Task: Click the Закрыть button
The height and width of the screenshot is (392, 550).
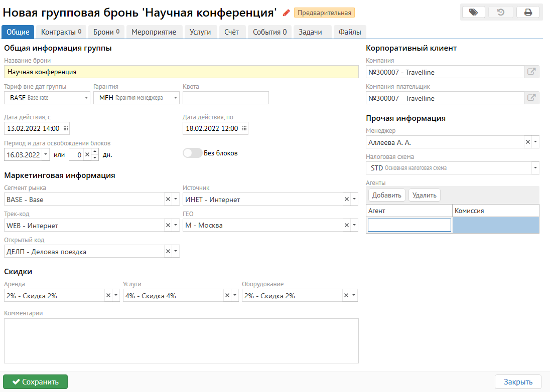Action: click(518, 382)
